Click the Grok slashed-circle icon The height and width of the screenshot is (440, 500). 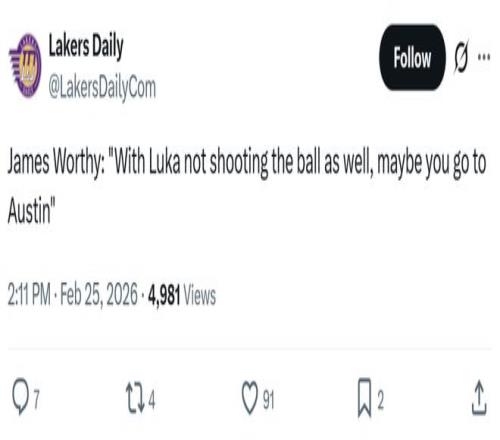461,57
